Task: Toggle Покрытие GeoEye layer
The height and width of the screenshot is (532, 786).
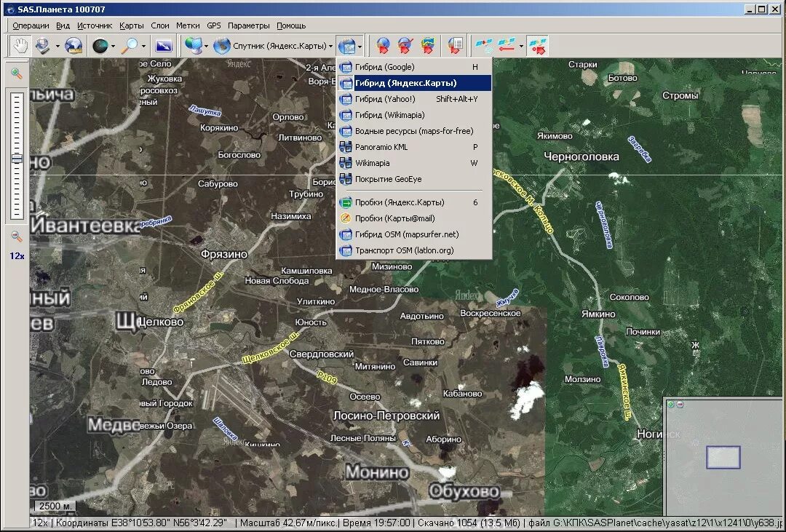Action: pyautogui.click(x=414, y=180)
